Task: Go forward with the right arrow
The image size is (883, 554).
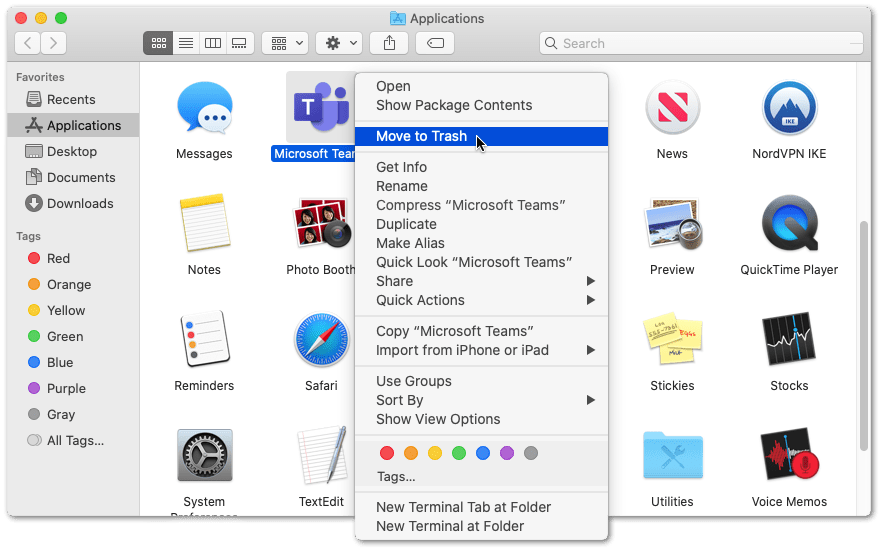Action: (53, 43)
